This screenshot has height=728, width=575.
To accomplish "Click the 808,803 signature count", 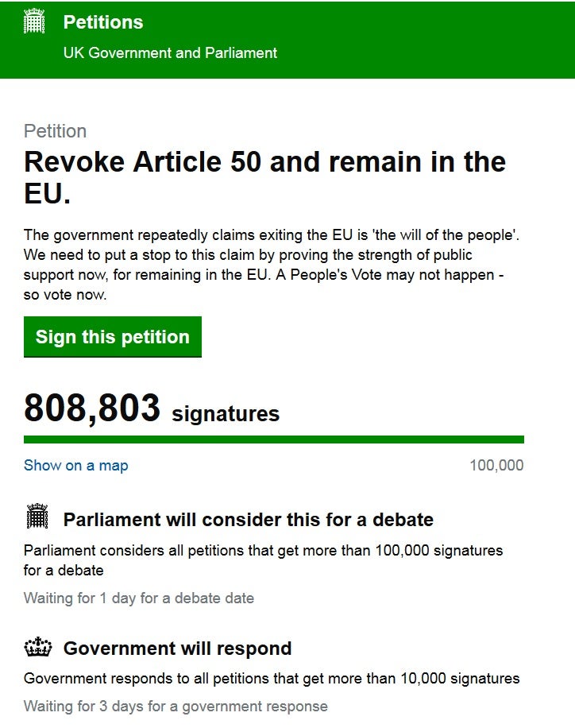I will point(92,409).
